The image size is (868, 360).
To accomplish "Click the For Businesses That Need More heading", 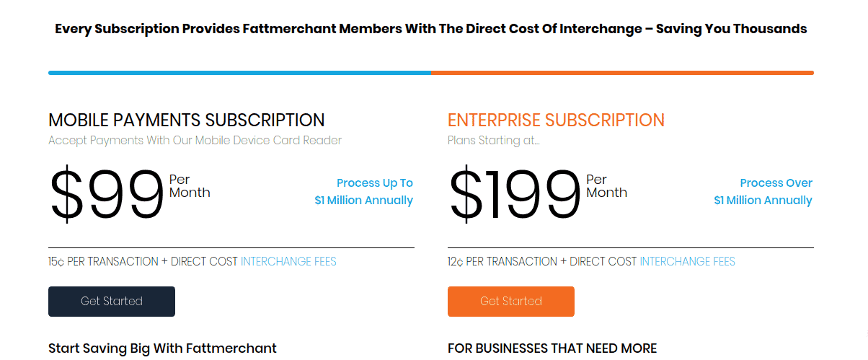I will tap(552, 348).
